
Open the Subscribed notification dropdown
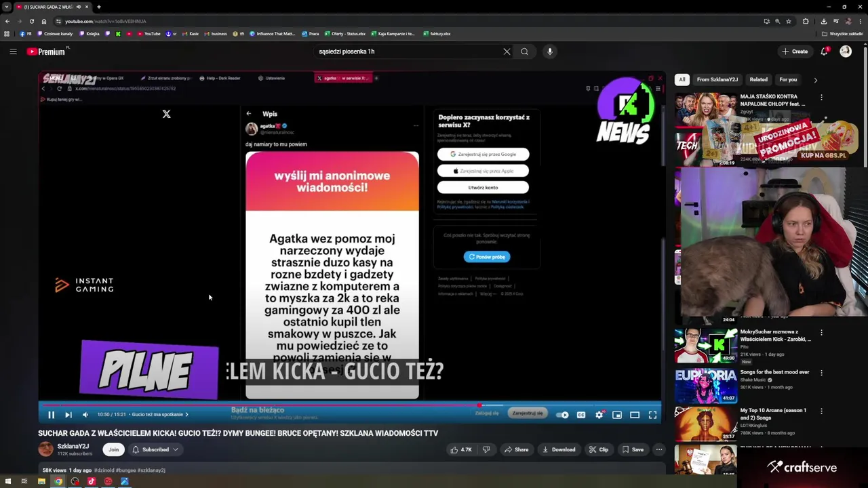tap(155, 449)
